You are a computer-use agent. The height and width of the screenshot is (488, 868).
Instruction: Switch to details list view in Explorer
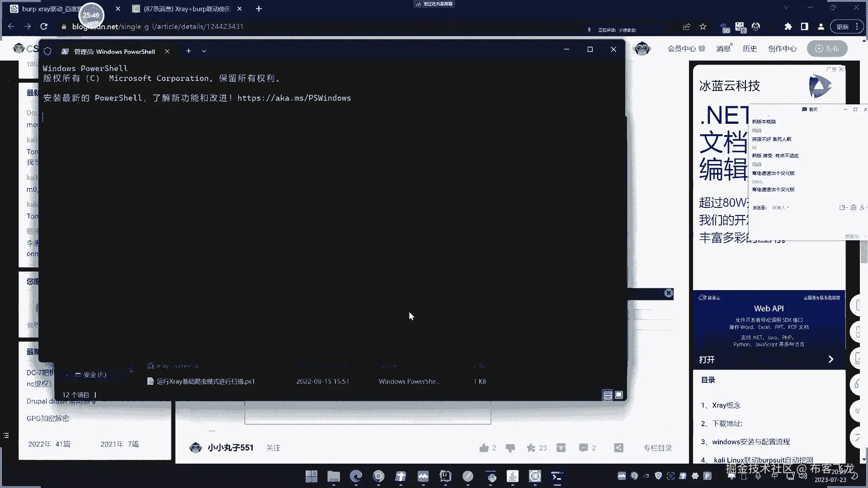pos(608,395)
